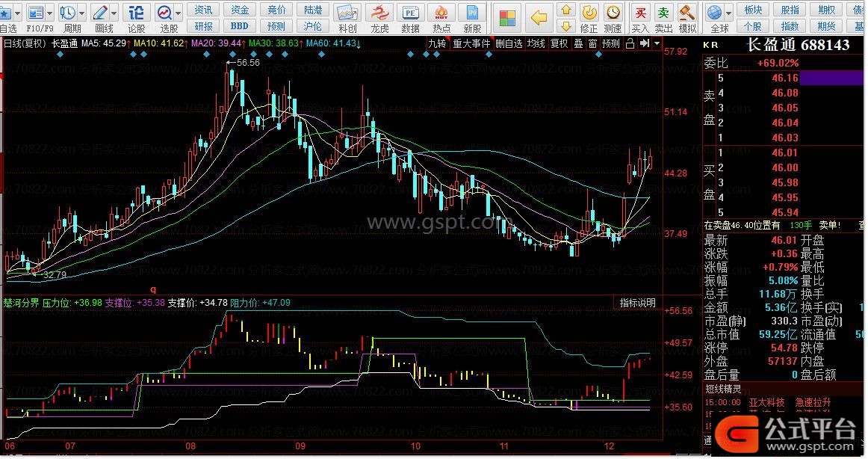Viewport: 868px width, 459px height.
Task: Click the 重大事件 major events button
Action: click(471, 43)
